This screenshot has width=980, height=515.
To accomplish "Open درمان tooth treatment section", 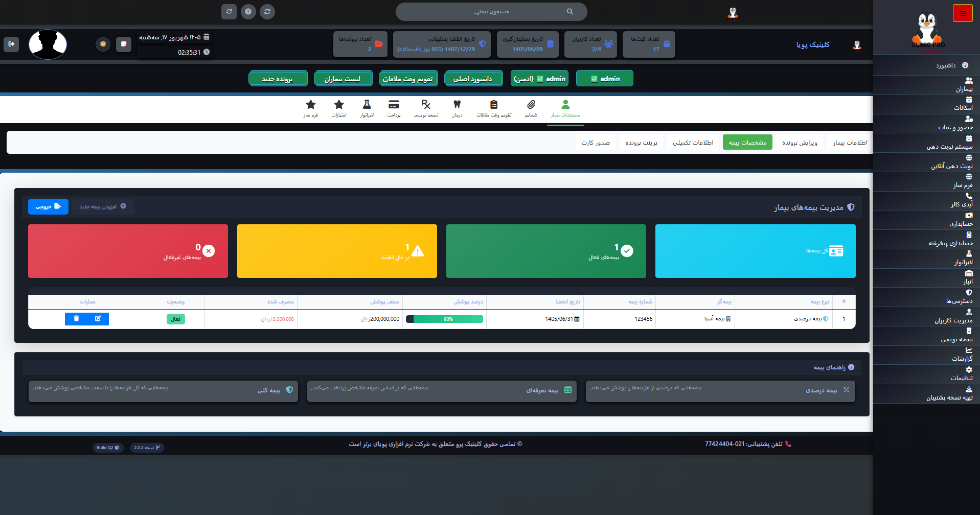I will click(x=457, y=109).
